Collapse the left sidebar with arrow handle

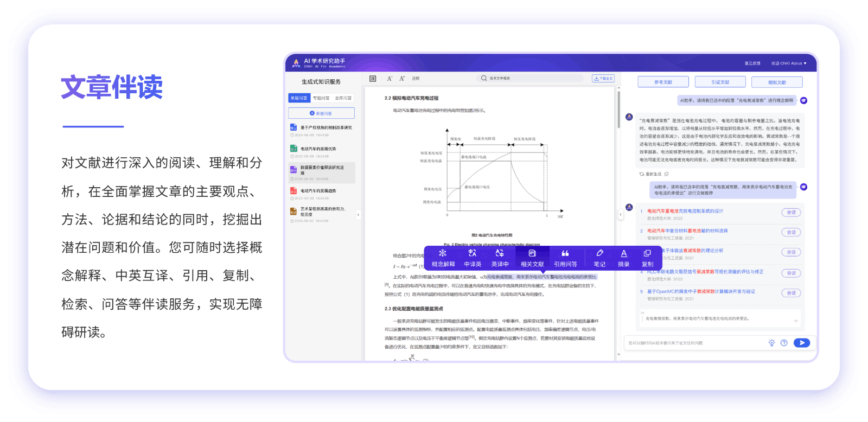pos(358,215)
